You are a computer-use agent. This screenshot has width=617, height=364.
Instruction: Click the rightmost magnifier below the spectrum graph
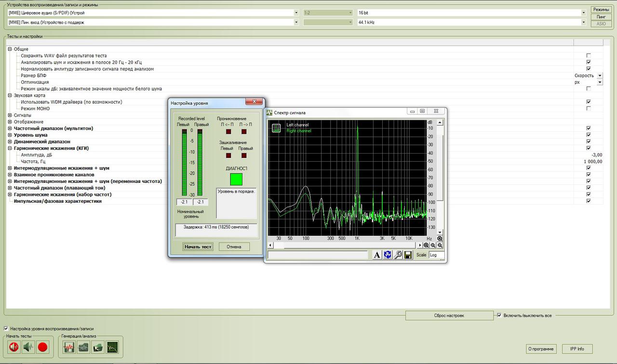click(x=440, y=246)
